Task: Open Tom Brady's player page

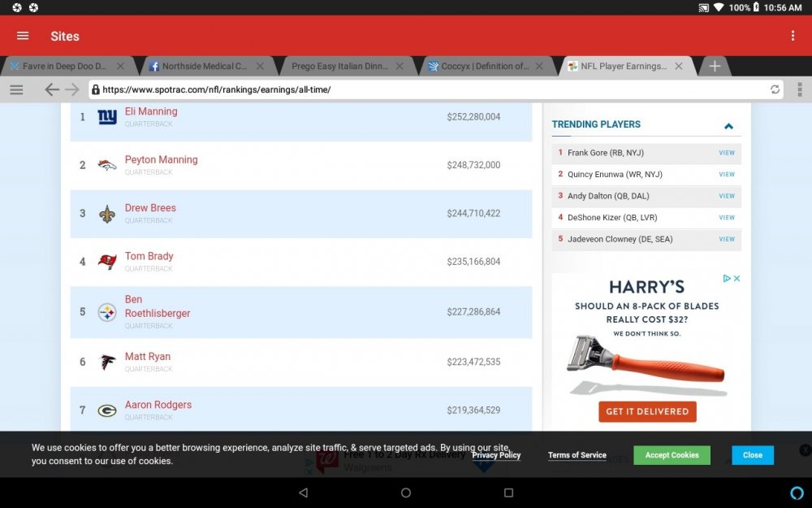Action: click(149, 256)
